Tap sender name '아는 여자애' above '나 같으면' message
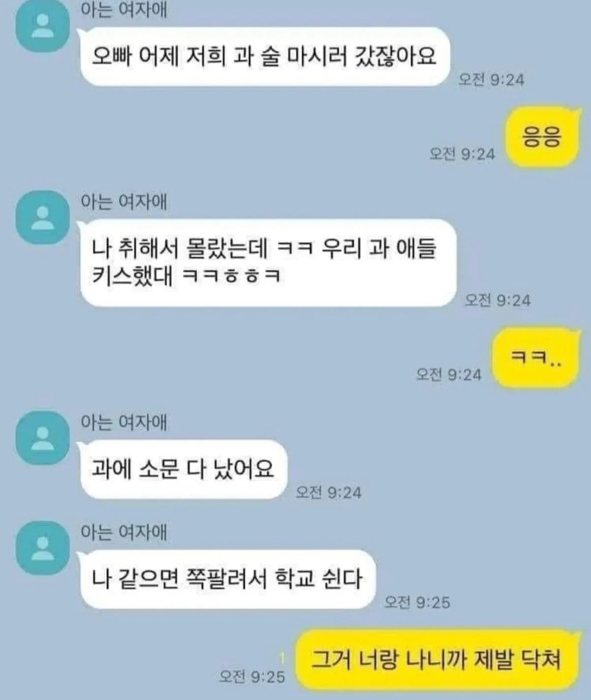The height and width of the screenshot is (700, 591). coord(123,532)
